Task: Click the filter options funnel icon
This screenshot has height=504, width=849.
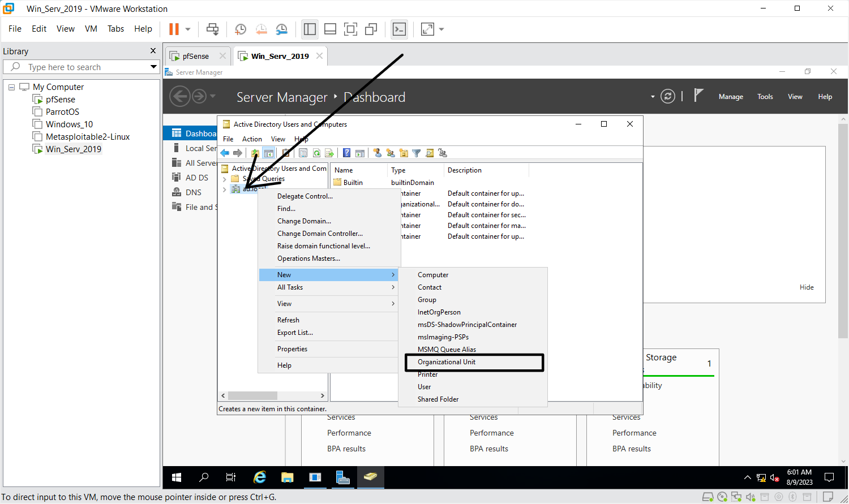Action: (417, 153)
